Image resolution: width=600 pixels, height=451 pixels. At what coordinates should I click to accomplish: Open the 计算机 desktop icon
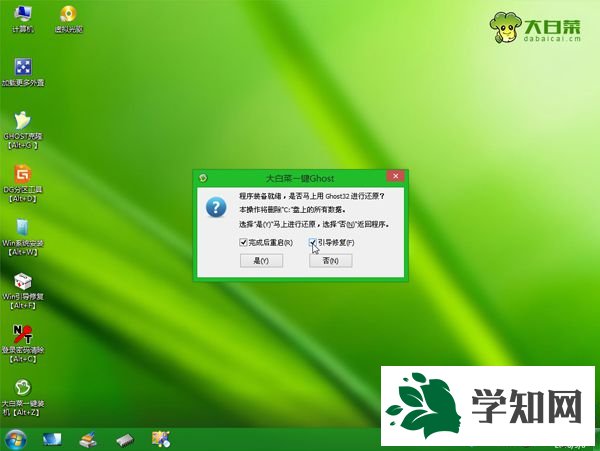[x=23, y=19]
